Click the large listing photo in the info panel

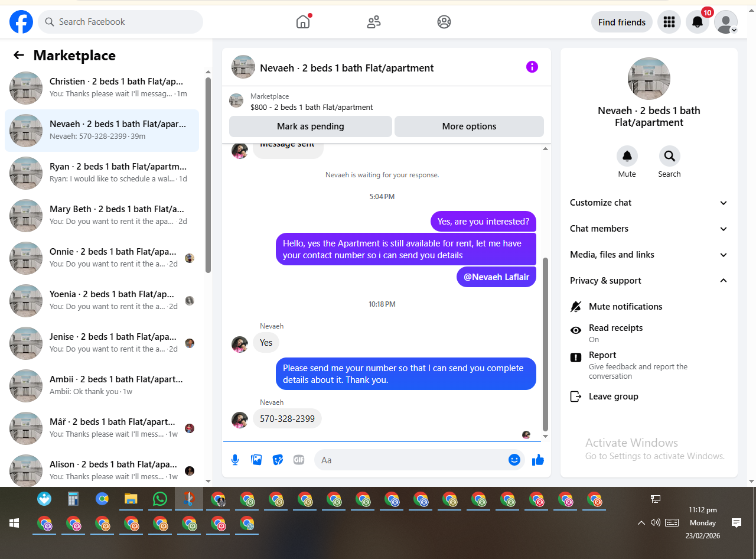[x=649, y=79]
